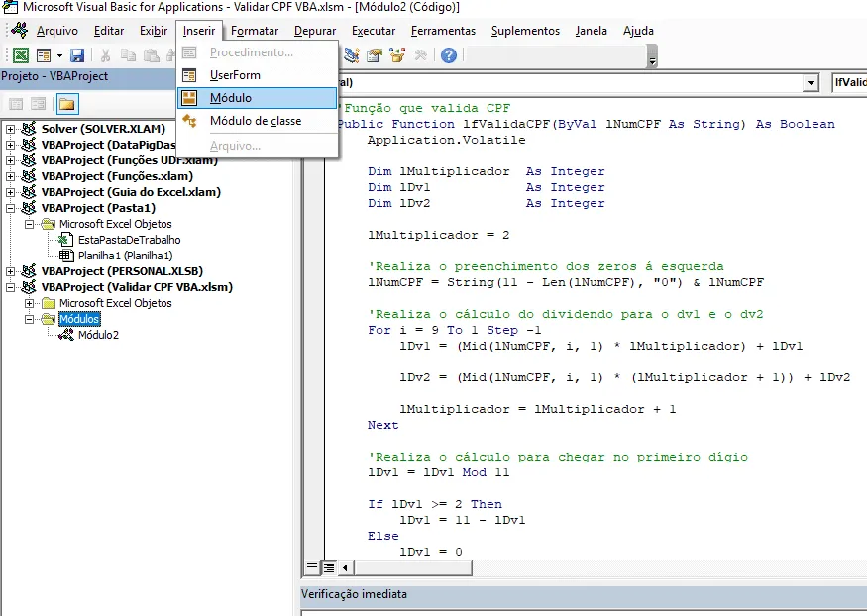Click in the code line 'lMultiplicador = 2'

(439, 235)
